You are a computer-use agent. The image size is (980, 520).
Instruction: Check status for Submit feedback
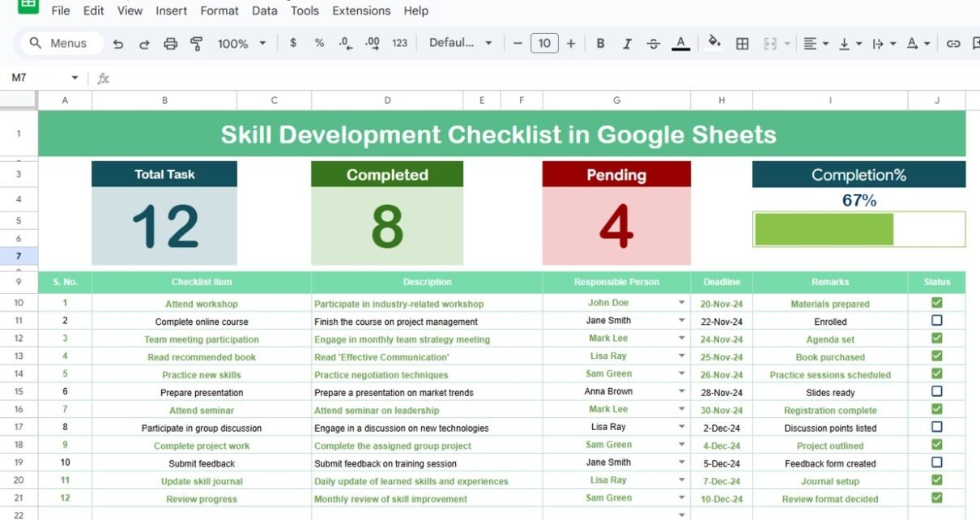pyautogui.click(x=937, y=462)
